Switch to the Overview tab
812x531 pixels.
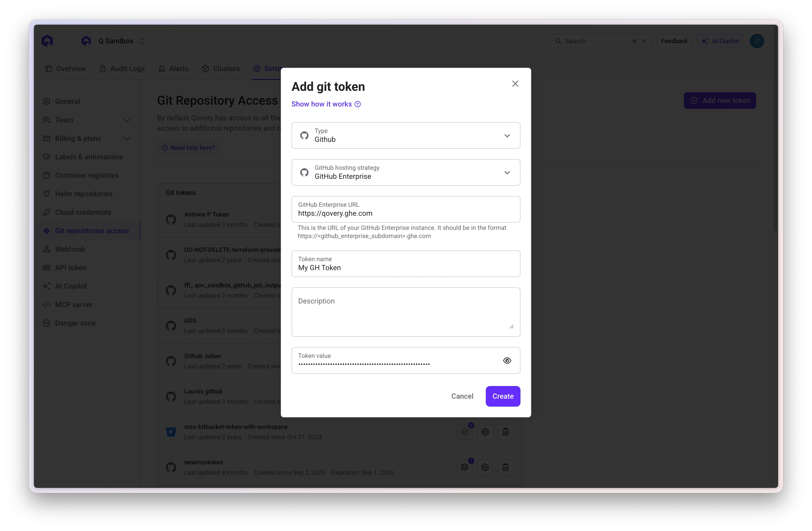(65, 68)
